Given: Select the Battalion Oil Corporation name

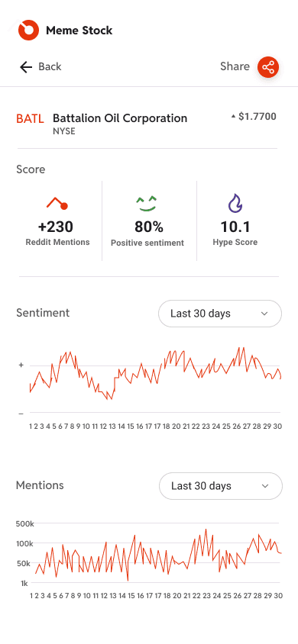Looking at the screenshot, I should (x=120, y=118).
